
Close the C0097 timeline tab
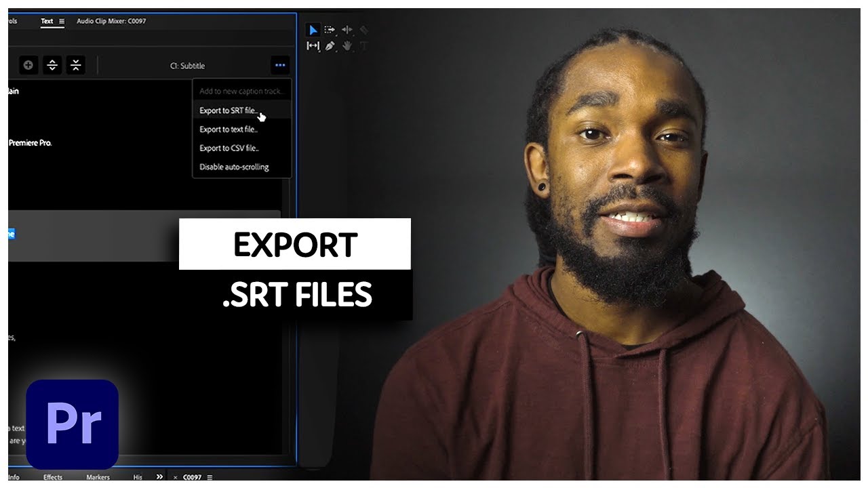(x=176, y=477)
